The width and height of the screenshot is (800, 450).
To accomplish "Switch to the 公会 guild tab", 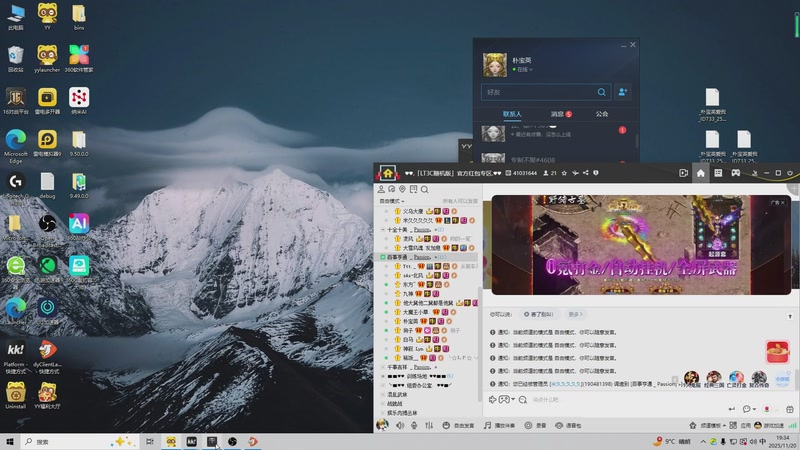I will pyautogui.click(x=602, y=114).
